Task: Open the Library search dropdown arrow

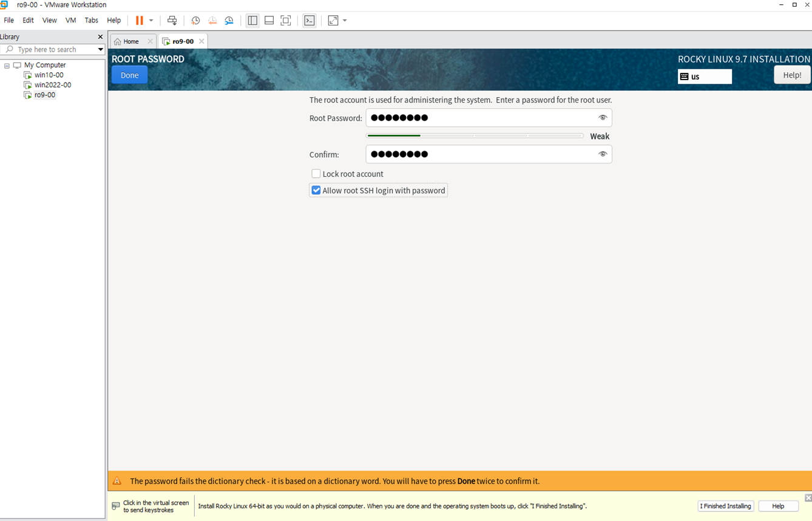Action: 100,50
